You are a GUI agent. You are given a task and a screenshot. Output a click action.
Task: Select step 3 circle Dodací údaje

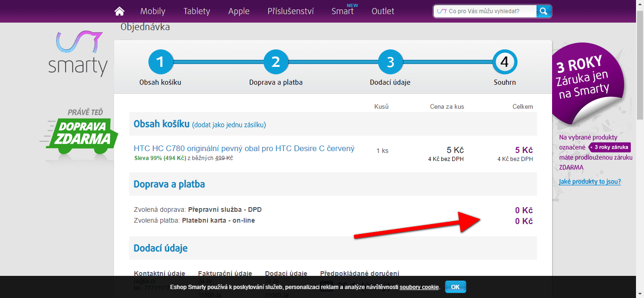[x=390, y=62]
